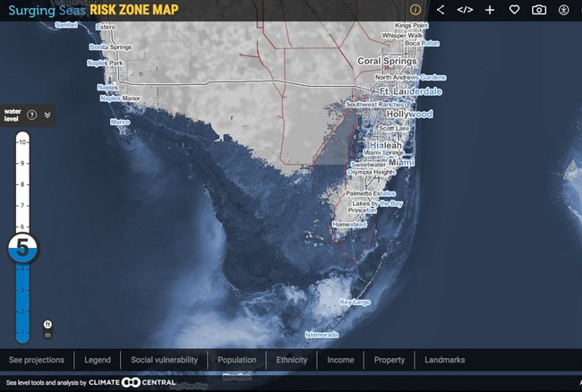Collapse the water level panel chevrons
This screenshot has width=582, height=392.
point(47,115)
